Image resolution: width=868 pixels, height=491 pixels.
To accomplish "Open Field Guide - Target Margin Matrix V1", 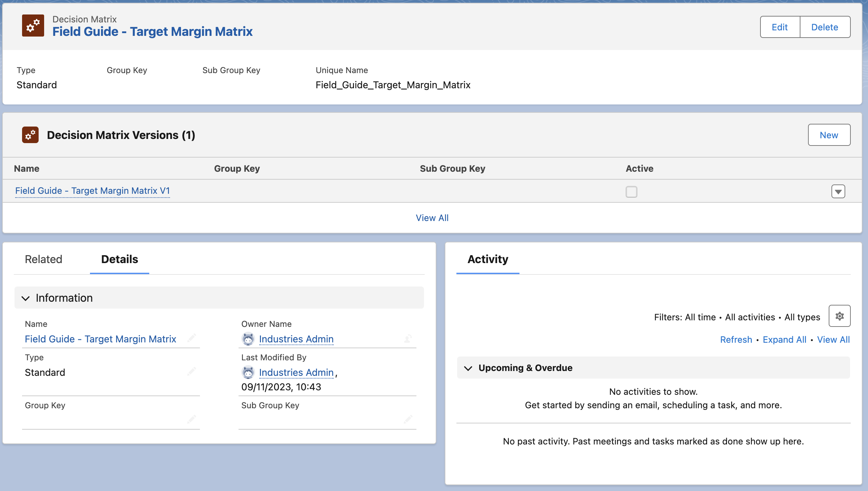I will pyautogui.click(x=92, y=191).
